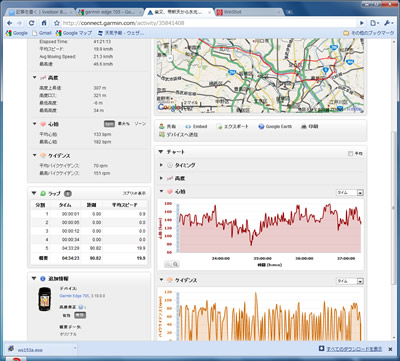Open the Google マップ bookmark
This screenshot has width=400, height=361.
[74, 33]
